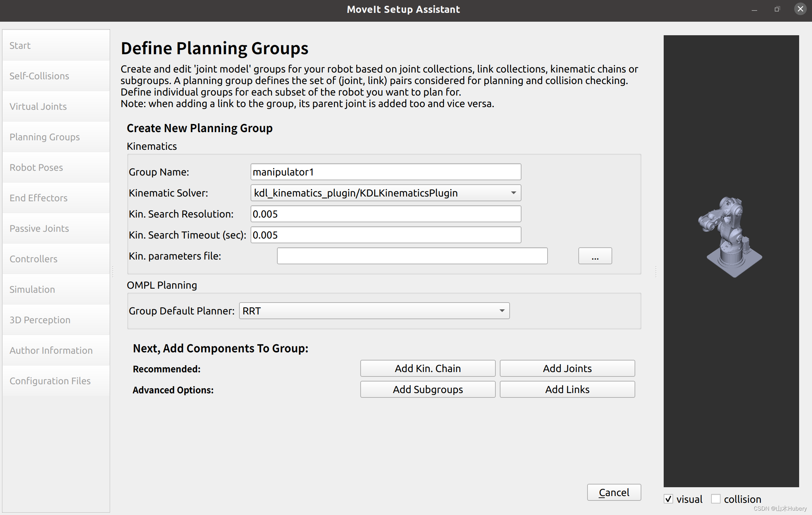Switch to End Effectors section
The width and height of the screenshot is (812, 515).
click(x=56, y=198)
